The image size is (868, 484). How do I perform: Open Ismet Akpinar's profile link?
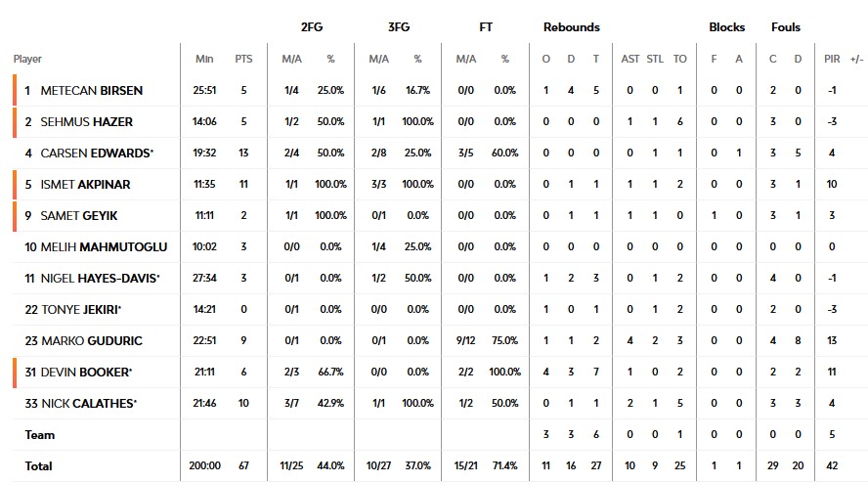pos(86,185)
